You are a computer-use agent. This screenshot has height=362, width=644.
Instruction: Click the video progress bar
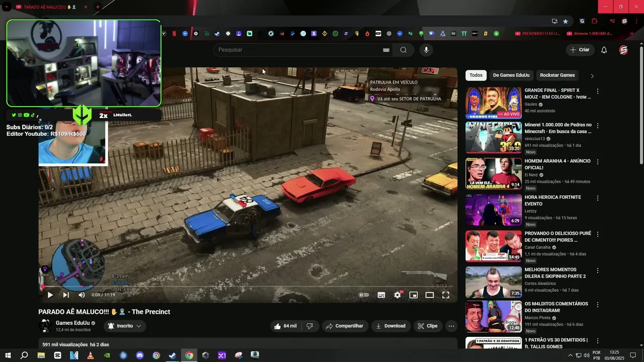[x=248, y=287]
